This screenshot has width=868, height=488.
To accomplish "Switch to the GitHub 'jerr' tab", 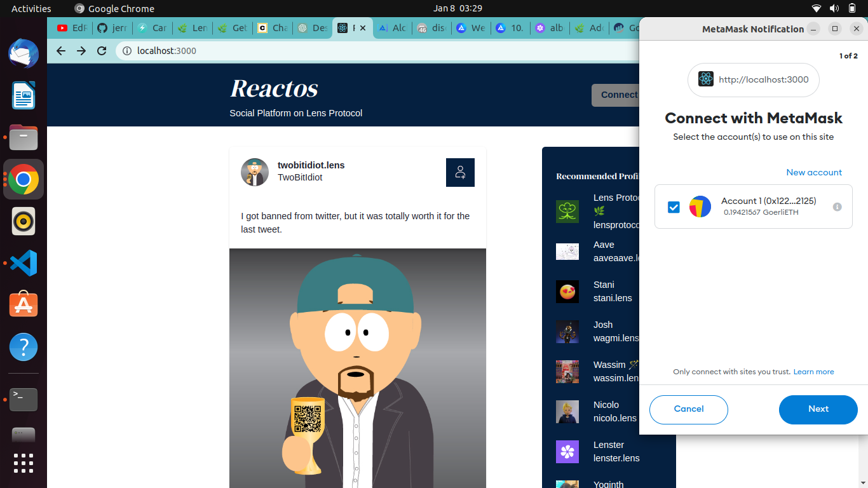I will point(112,28).
